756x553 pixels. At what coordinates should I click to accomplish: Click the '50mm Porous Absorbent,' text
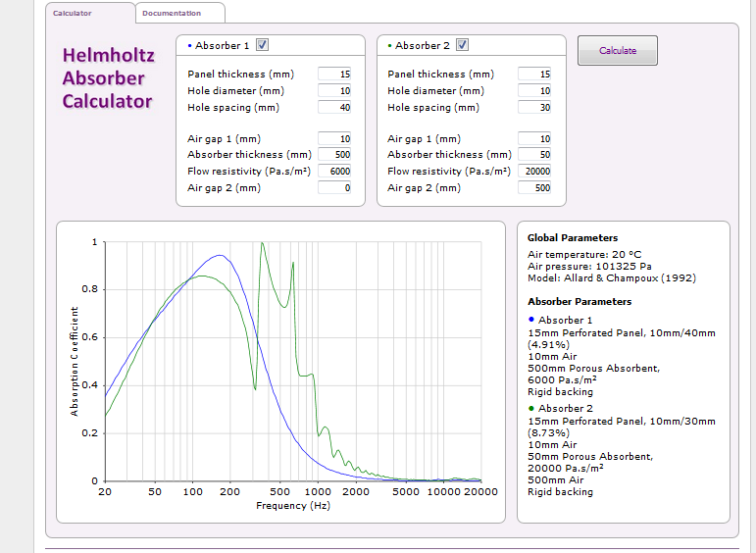click(590, 457)
